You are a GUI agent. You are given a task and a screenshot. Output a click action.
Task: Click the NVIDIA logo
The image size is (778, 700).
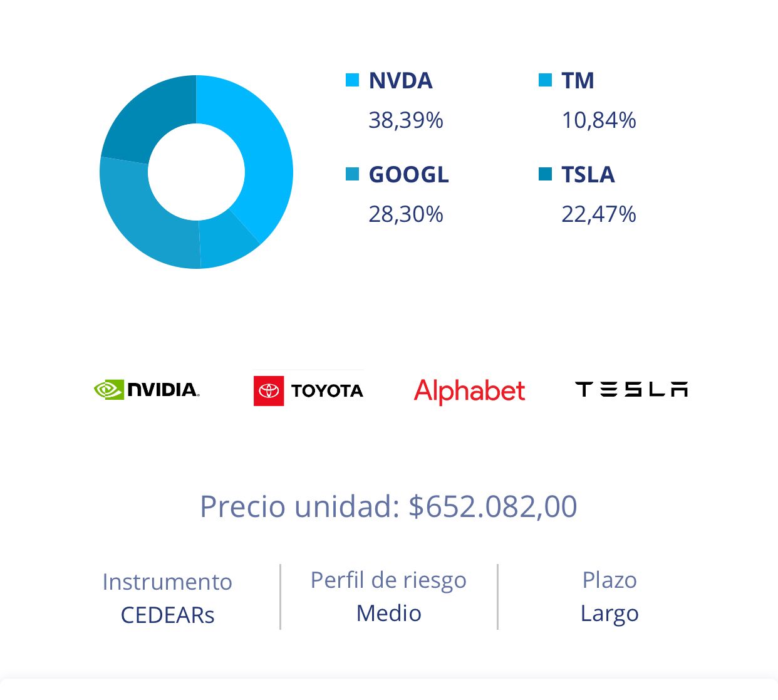147,390
